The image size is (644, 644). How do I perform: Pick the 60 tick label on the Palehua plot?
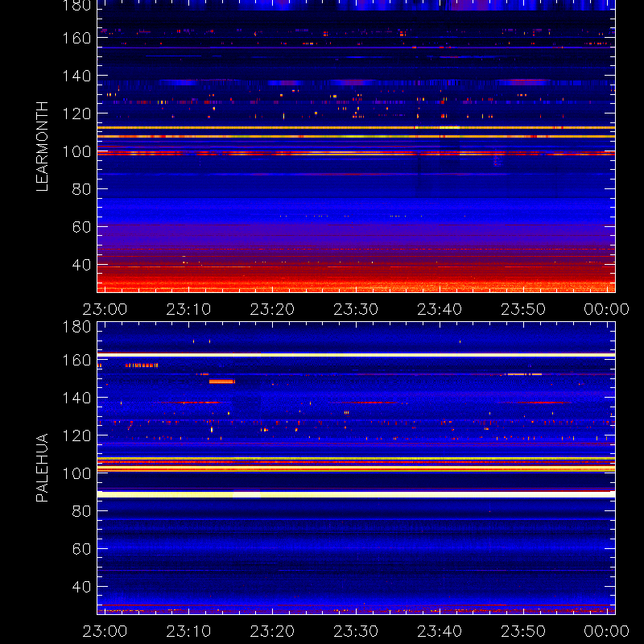tap(81, 549)
